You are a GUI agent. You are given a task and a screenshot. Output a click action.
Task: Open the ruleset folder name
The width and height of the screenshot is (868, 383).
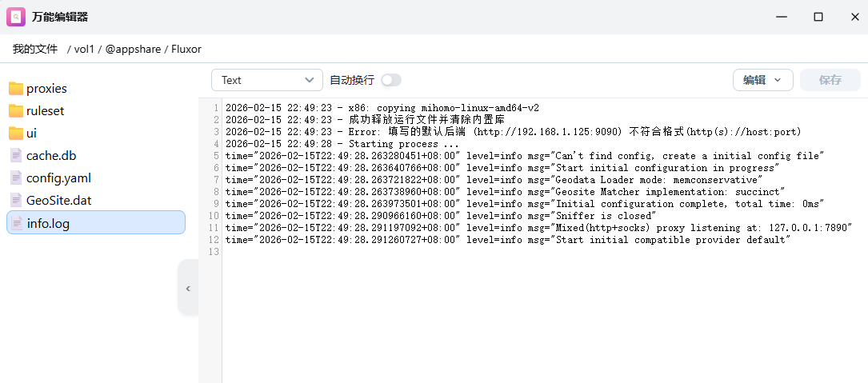coord(46,110)
